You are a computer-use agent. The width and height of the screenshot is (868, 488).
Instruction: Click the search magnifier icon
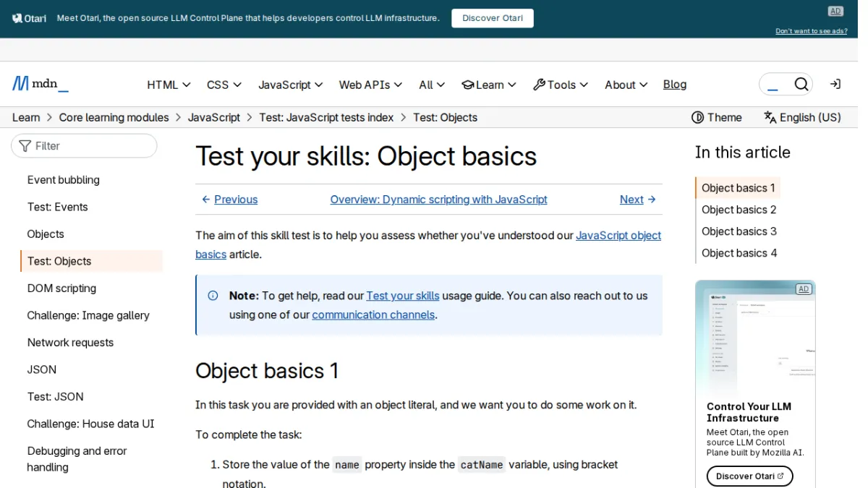pos(801,85)
